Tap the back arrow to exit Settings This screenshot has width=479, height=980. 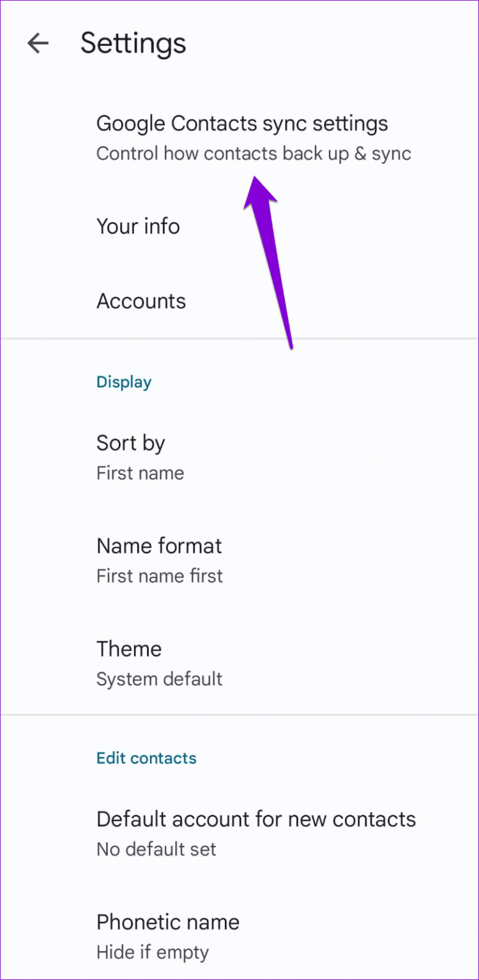(x=38, y=43)
